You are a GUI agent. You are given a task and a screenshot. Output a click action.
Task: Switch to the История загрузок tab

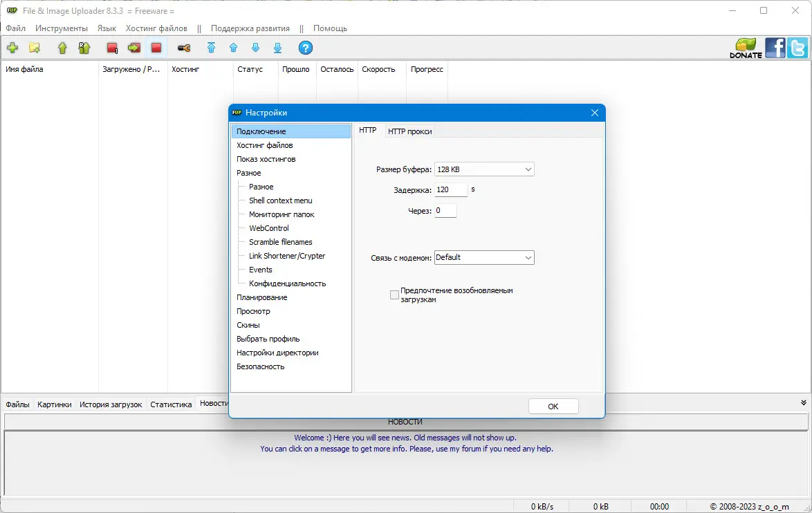pos(111,404)
